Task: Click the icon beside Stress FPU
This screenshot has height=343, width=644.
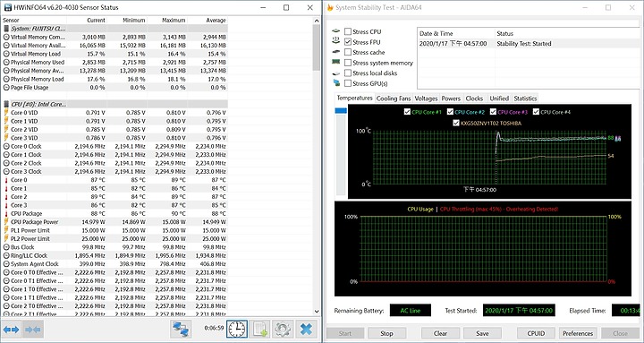Action: point(336,41)
